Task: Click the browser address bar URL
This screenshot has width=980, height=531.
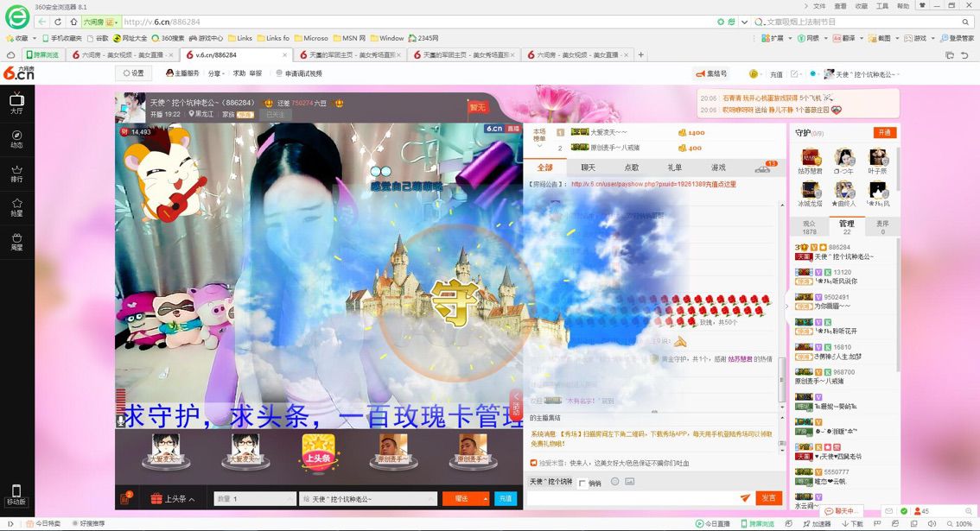Action: (162, 22)
